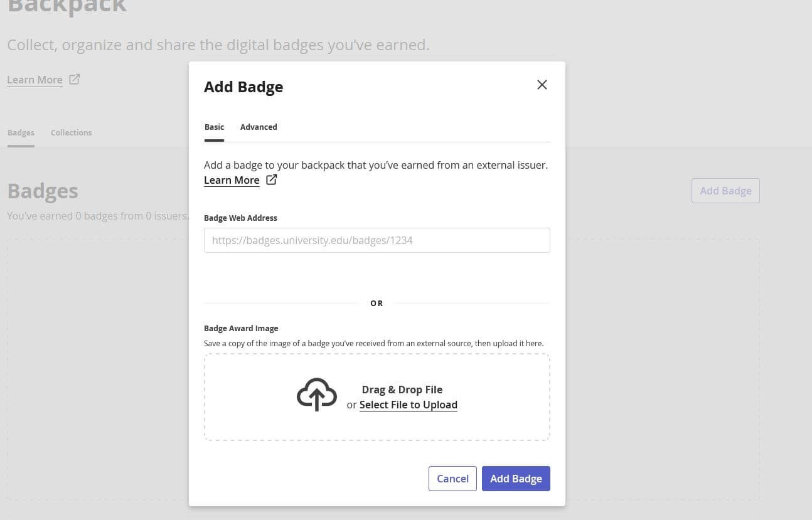812x520 pixels.
Task: Click the page's Add Badge button
Action: [x=725, y=191]
